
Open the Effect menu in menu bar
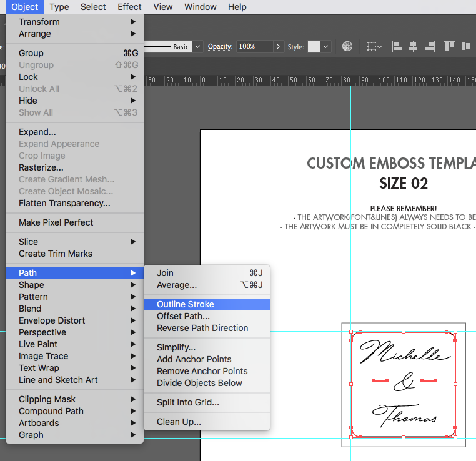[x=129, y=7]
